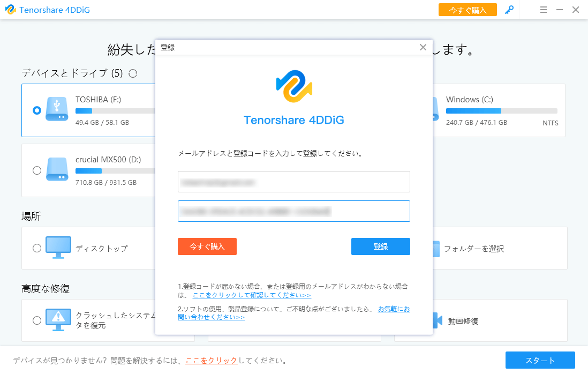Screen dimensions: 588x374
Task: Click the crucial MX500 (D:) drive icon
Action: pyautogui.click(x=57, y=169)
